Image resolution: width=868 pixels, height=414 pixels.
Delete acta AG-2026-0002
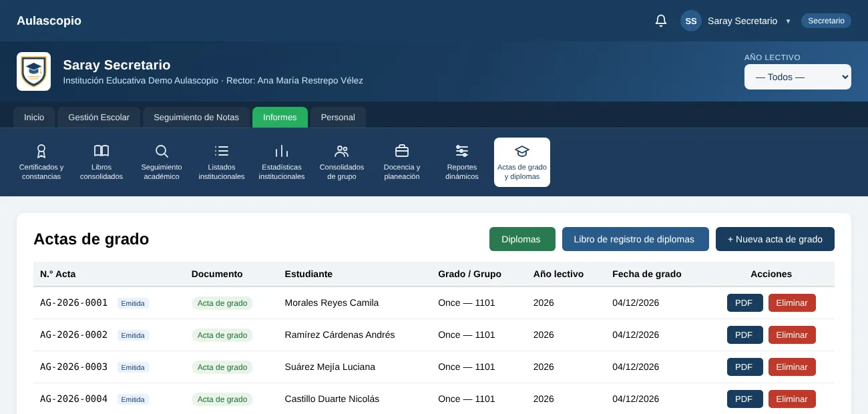pyautogui.click(x=792, y=335)
